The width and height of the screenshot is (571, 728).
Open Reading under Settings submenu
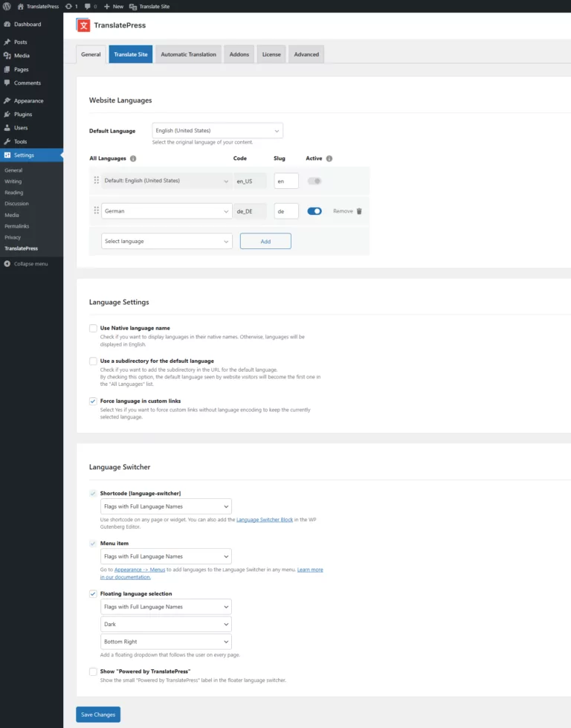tap(14, 192)
